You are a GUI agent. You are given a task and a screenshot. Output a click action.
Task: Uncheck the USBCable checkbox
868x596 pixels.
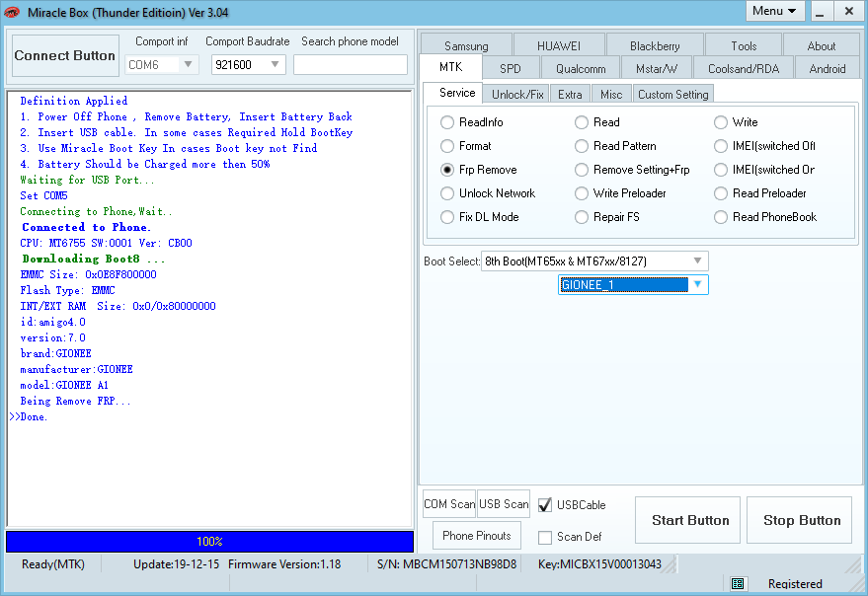point(545,504)
